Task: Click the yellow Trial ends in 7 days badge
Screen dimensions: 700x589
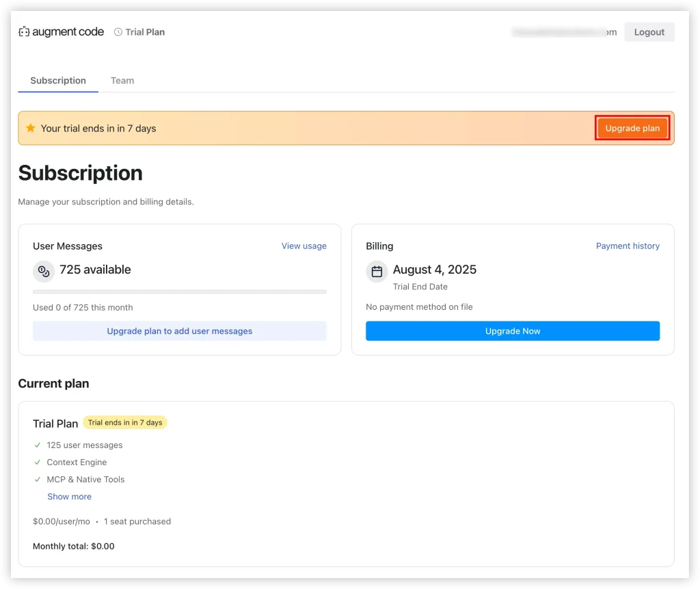Action: pos(125,423)
